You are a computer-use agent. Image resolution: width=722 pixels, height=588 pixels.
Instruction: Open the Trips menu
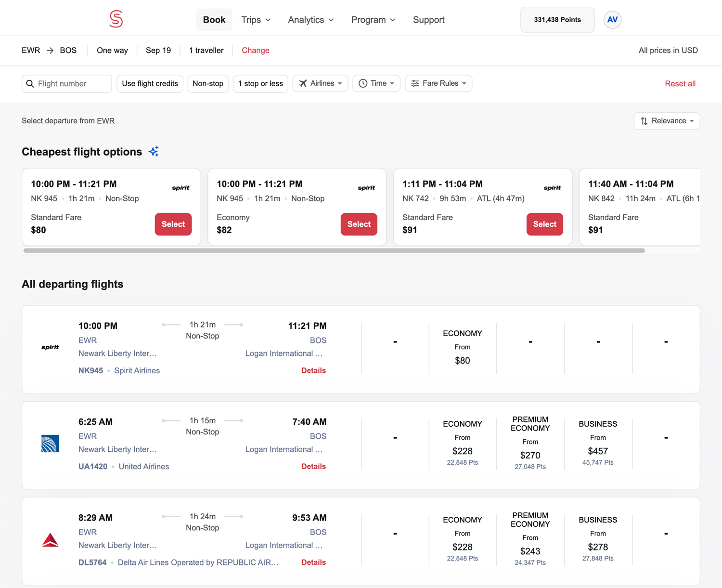pyautogui.click(x=256, y=20)
